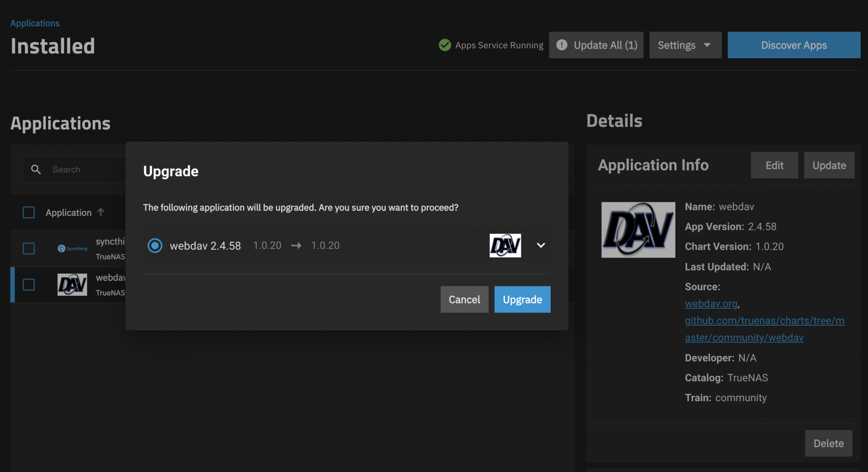This screenshot has height=472, width=868.
Task: Click the 'App Version: 2.4.58' text
Action: (x=731, y=227)
